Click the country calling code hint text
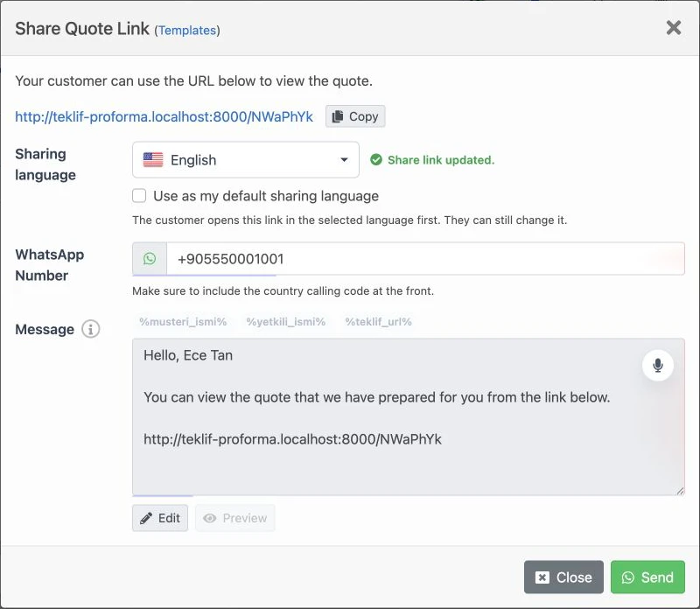 [283, 291]
